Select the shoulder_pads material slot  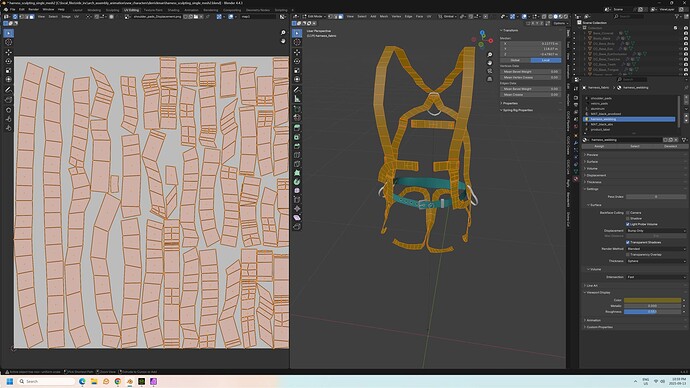629,98
